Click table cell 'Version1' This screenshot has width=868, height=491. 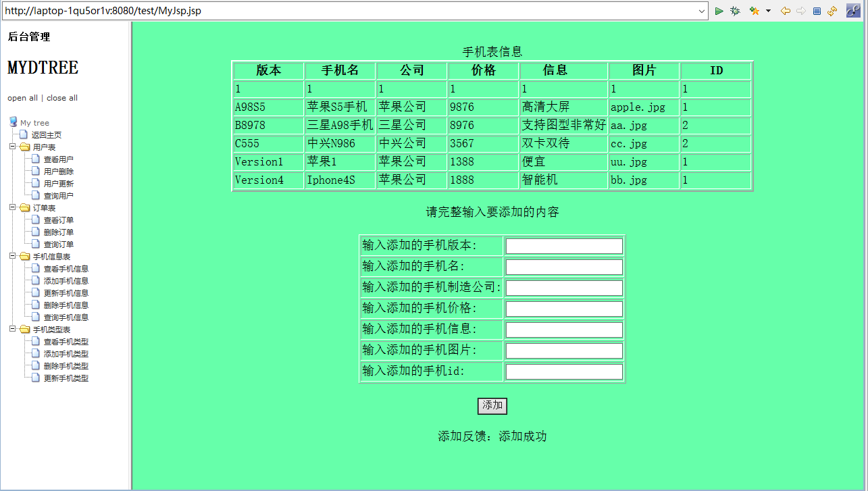269,162
